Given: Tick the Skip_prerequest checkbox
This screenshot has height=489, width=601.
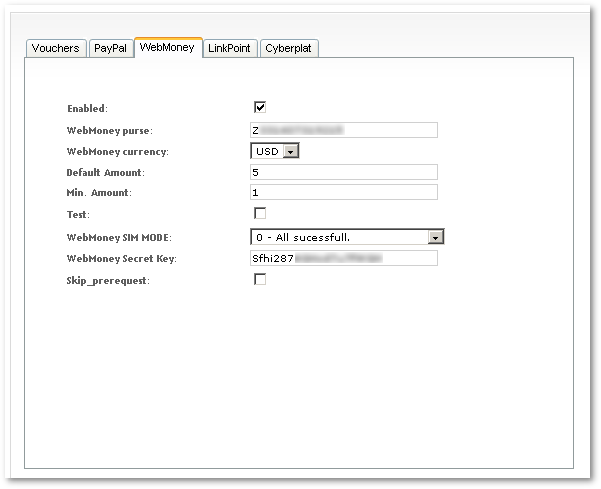Looking at the screenshot, I should pos(260,280).
